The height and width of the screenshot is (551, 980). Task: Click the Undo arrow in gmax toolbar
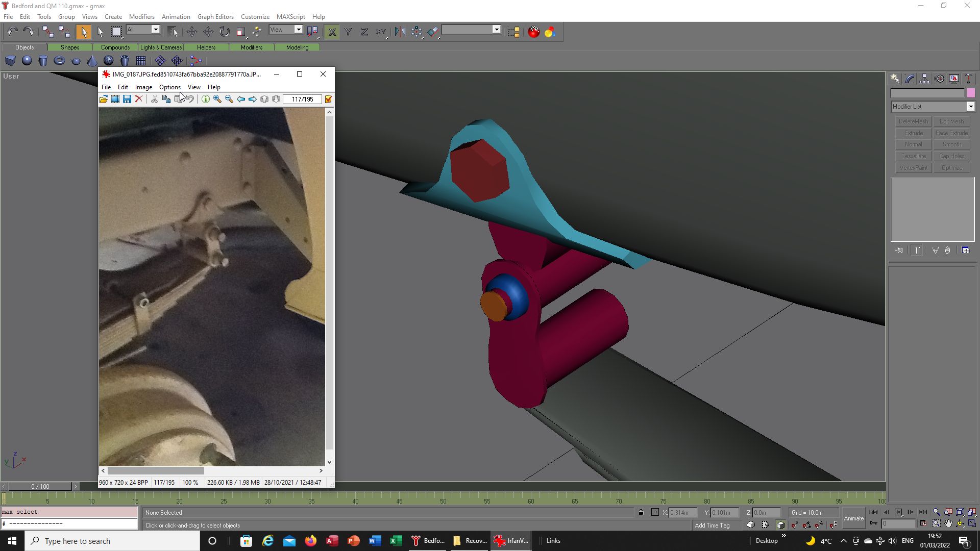(12, 32)
